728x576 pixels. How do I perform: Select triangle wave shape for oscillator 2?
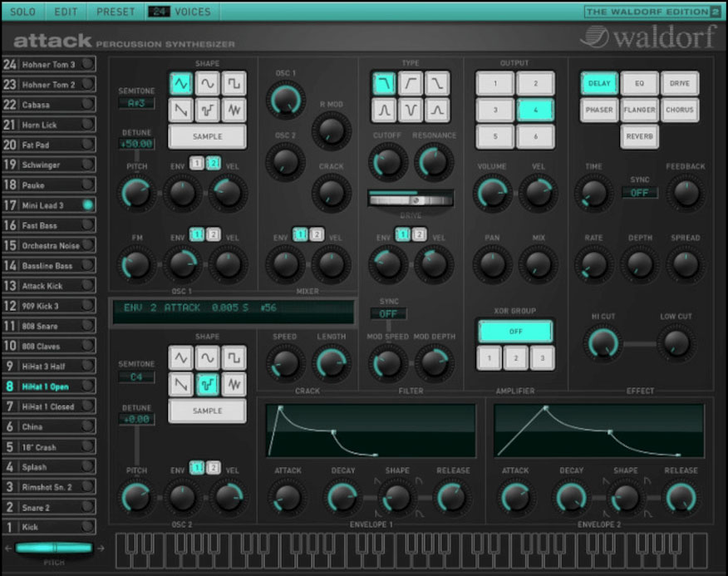(181, 357)
